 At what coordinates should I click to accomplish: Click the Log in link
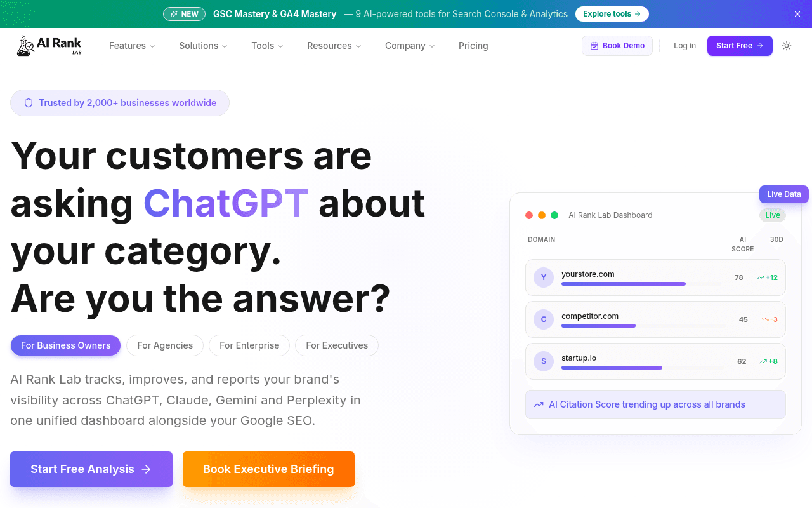coord(684,46)
